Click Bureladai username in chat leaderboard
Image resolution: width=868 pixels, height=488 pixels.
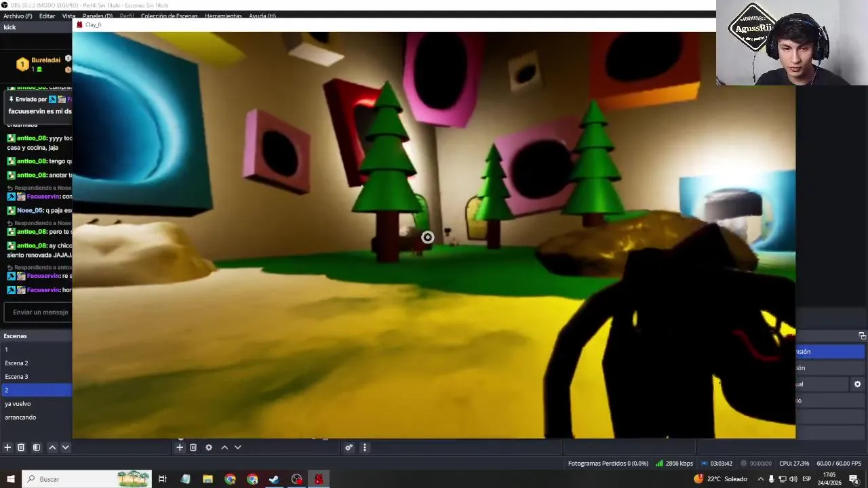click(x=46, y=60)
